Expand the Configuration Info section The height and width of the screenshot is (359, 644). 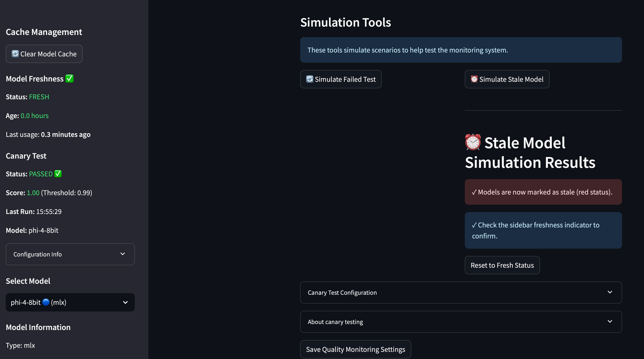[x=70, y=254]
